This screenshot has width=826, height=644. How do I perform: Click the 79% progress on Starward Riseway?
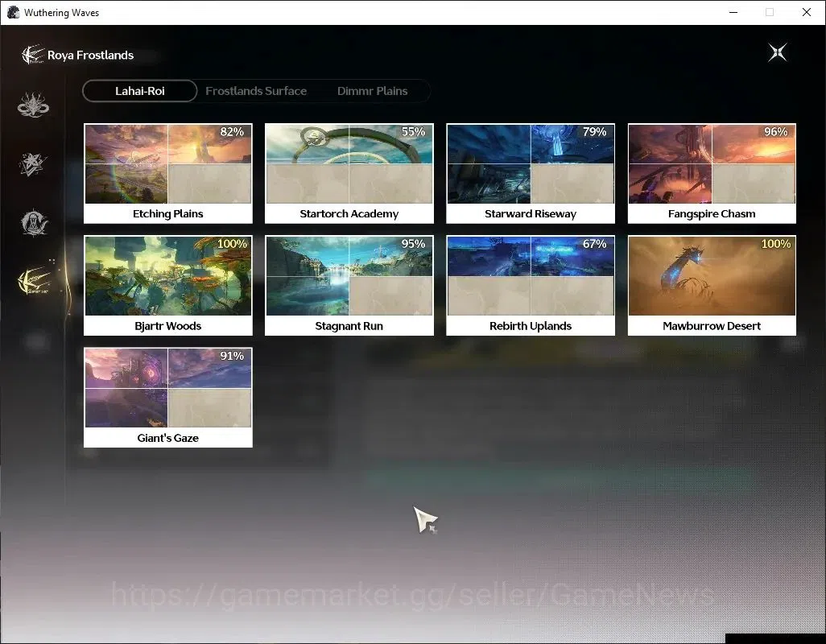click(594, 132)
